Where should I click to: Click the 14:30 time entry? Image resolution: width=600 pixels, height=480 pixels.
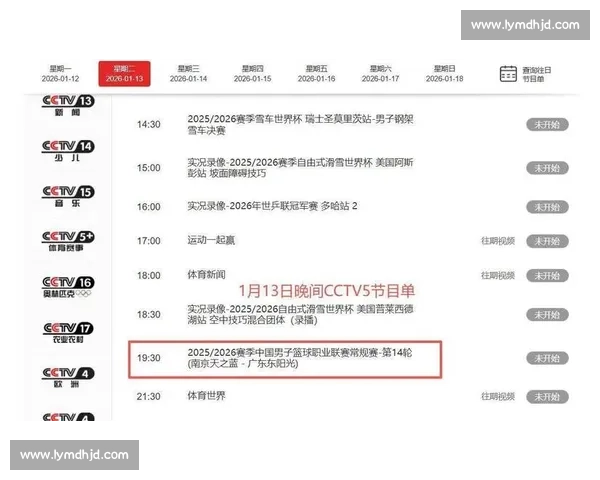149,125
